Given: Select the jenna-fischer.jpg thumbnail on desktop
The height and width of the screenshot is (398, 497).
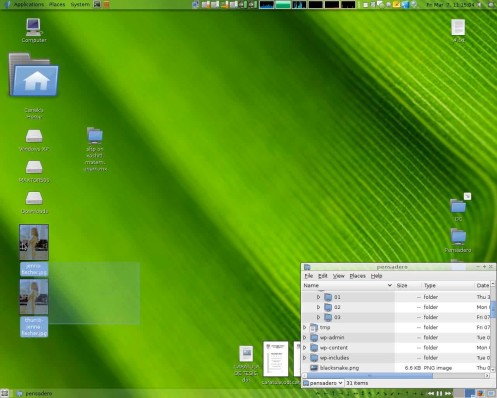Looking at the screenshot, I should click(34, 242).
